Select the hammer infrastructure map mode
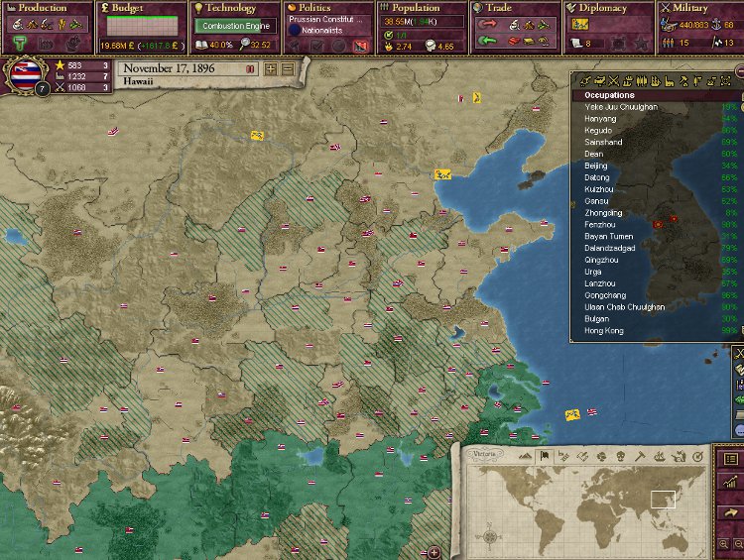The image size is (744, 560). 640,456
